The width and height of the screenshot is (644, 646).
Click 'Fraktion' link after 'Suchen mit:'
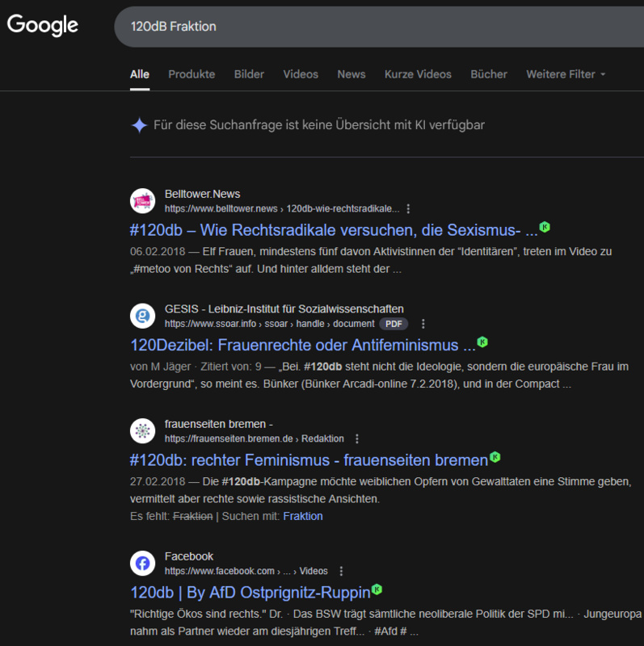pos(303,516)
